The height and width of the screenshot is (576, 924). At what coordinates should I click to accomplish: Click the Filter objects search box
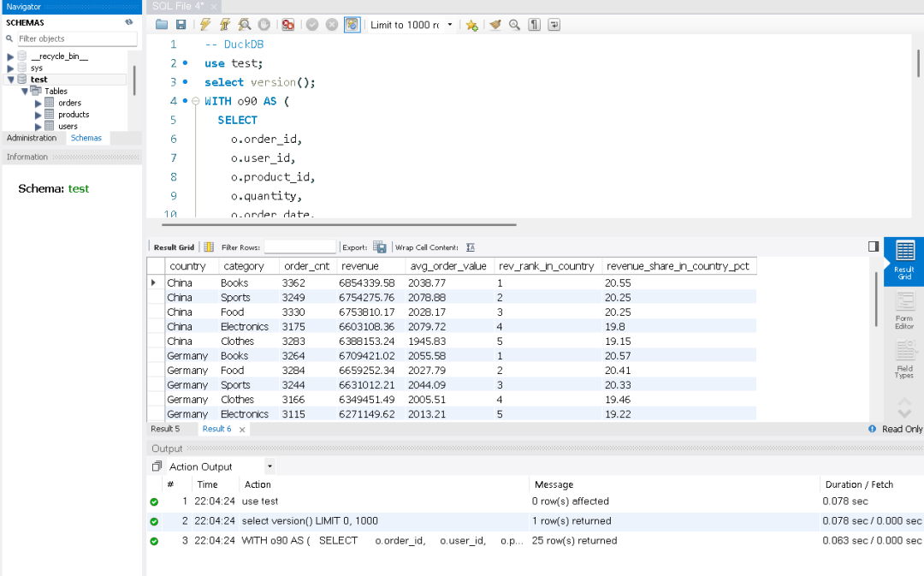(x=76, y=39)
